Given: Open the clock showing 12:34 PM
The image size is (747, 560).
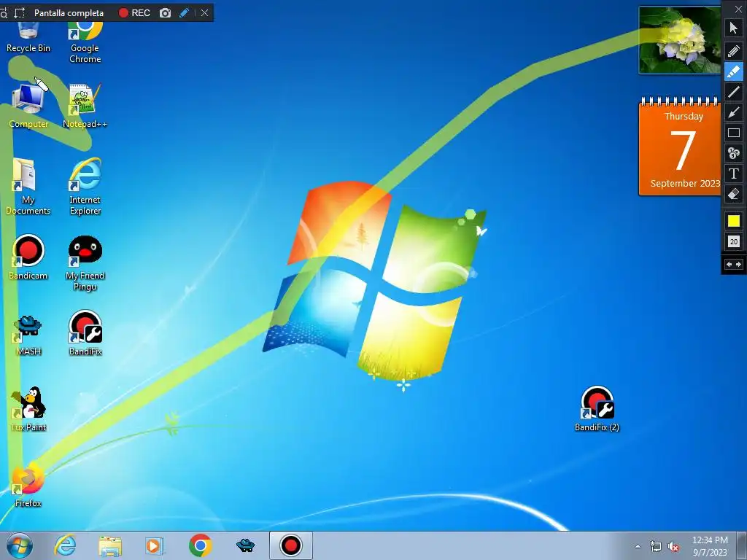Looking at the screenshot, I should click(710, 545).
